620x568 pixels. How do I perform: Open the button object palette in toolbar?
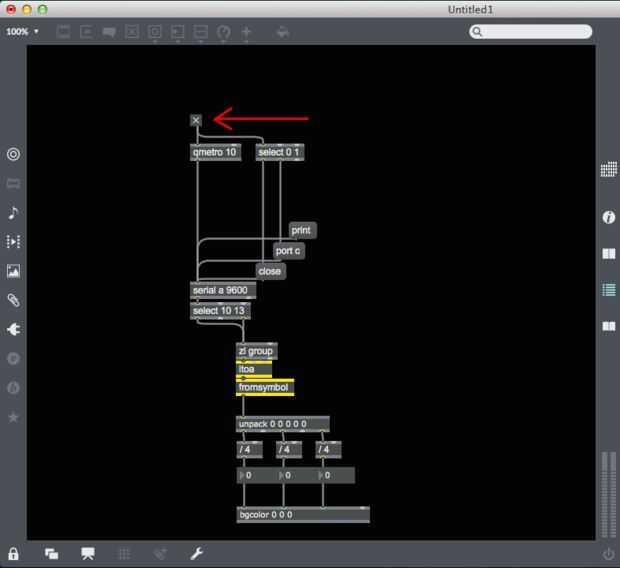tap(155, 32)
